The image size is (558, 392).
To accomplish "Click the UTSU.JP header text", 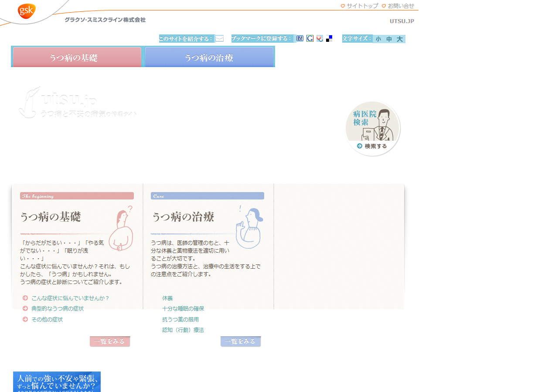I will pos(402,21).
